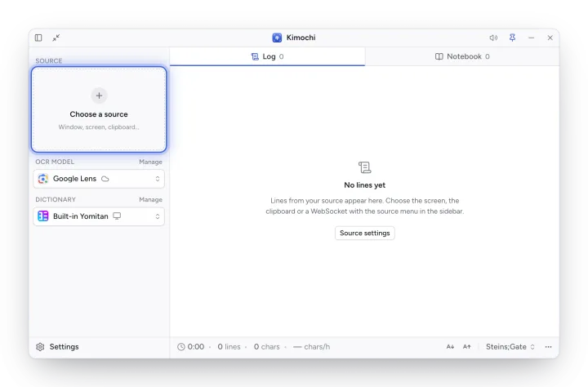This screenshot has width=588, height=387.
Task: Manage OCR models
Action: point(150,162)
